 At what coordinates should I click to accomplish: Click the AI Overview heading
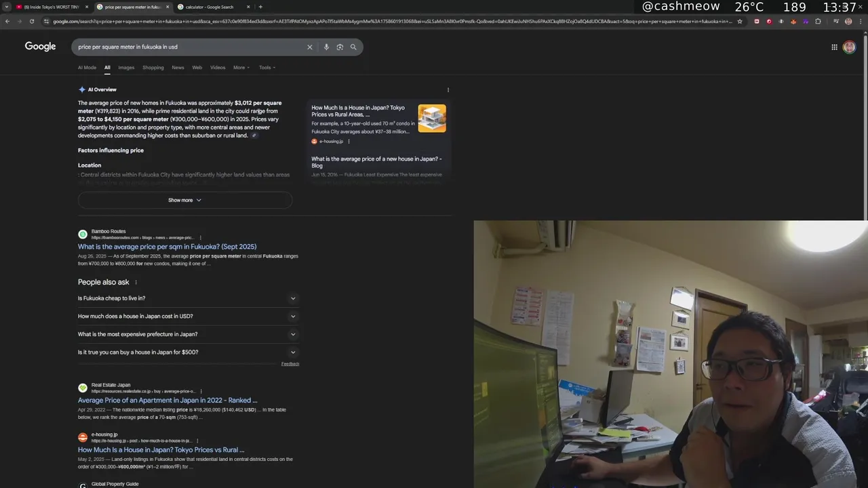[x=102, y=89]
